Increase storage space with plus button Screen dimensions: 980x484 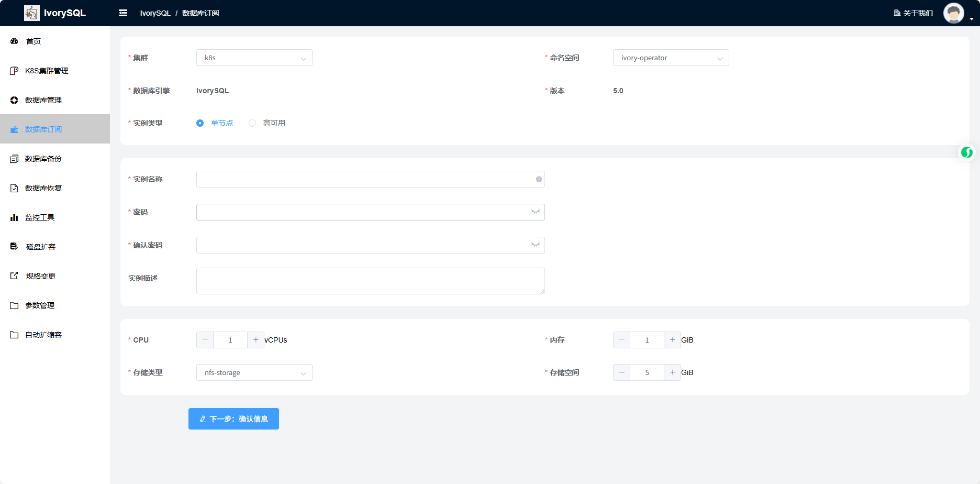coord(672,372)
